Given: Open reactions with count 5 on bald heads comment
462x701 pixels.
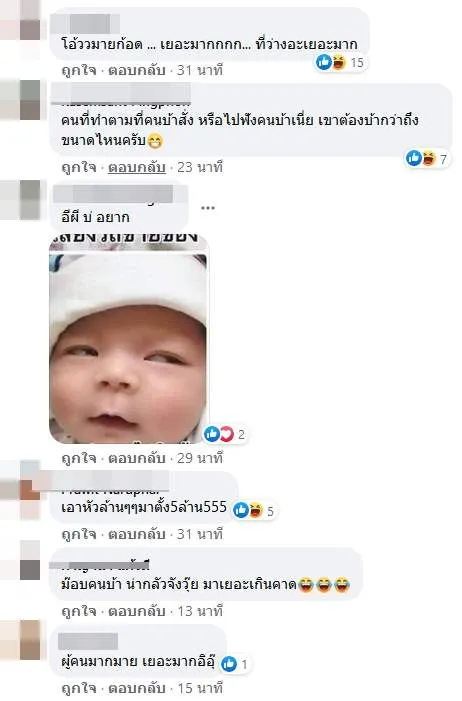Looking at the screenshot, I should (x=254, y=511).
